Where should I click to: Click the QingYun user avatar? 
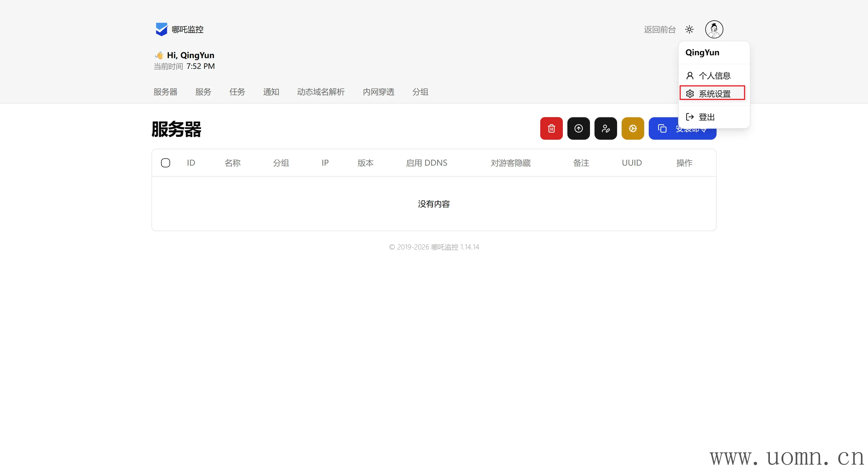click(714, 29)
